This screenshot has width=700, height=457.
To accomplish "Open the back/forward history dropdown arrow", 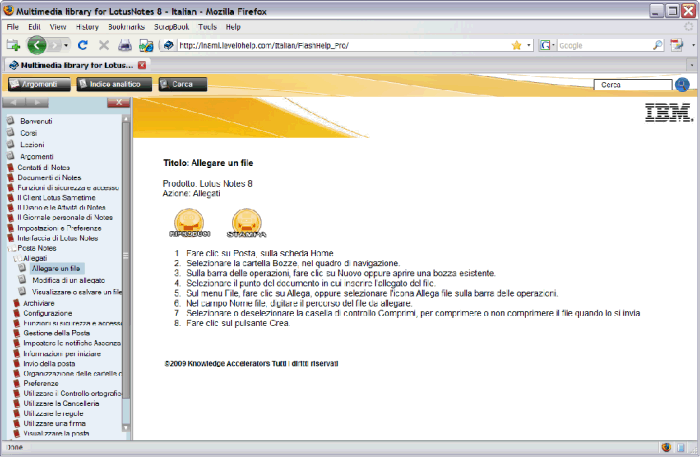I will pos(66,45).
